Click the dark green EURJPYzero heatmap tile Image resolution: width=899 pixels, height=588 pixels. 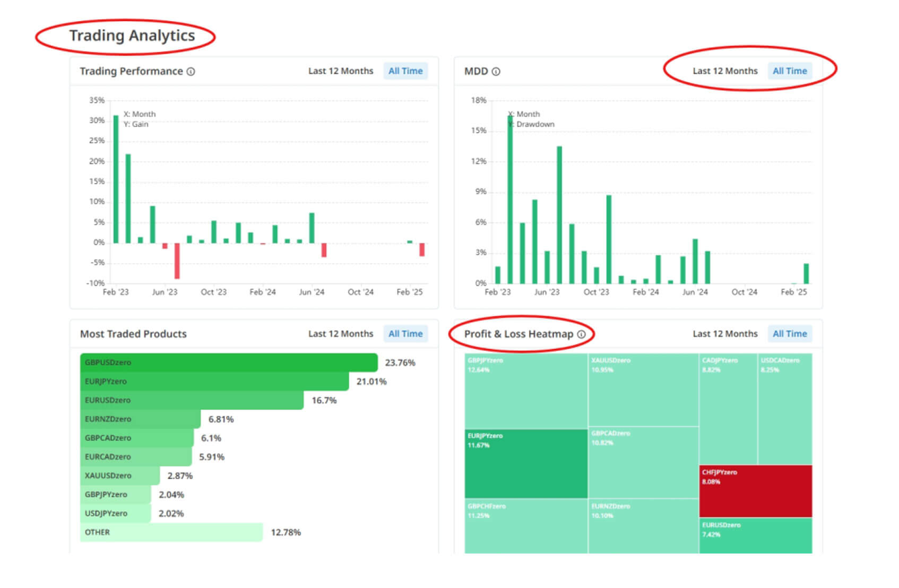tap(526, 464)
